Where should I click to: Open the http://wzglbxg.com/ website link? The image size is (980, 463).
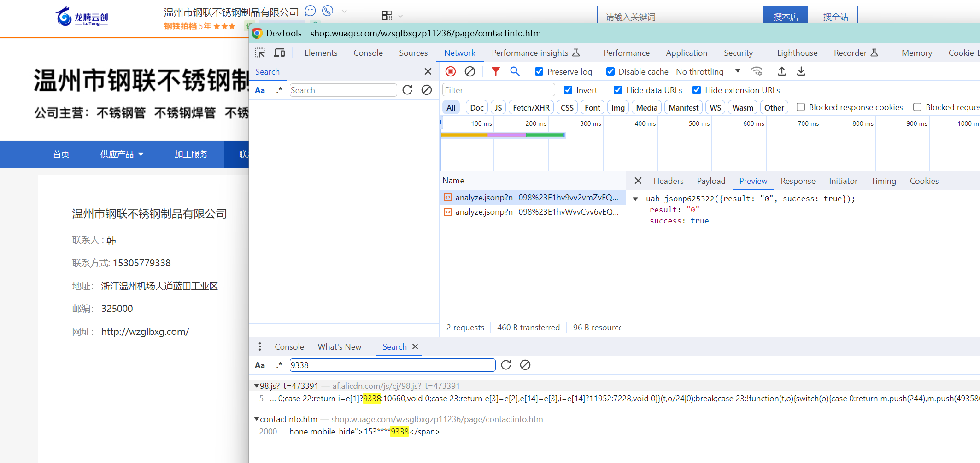pos(145,332)
